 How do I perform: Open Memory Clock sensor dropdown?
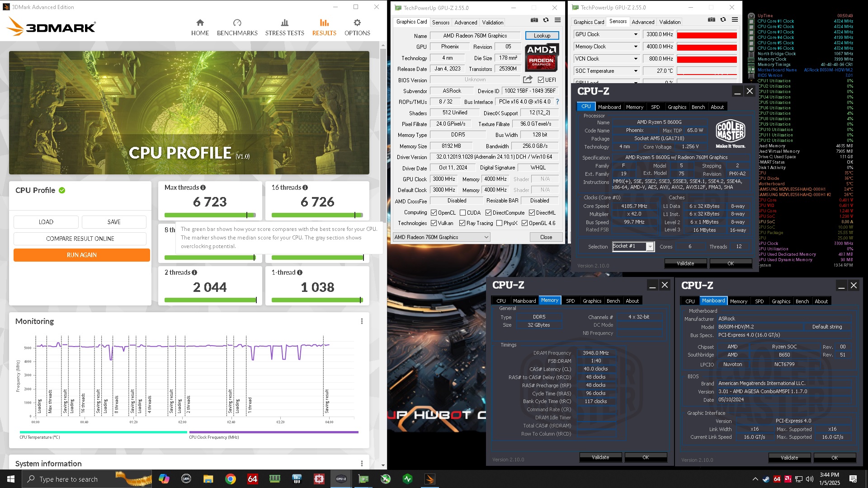[x=636, y=47]
